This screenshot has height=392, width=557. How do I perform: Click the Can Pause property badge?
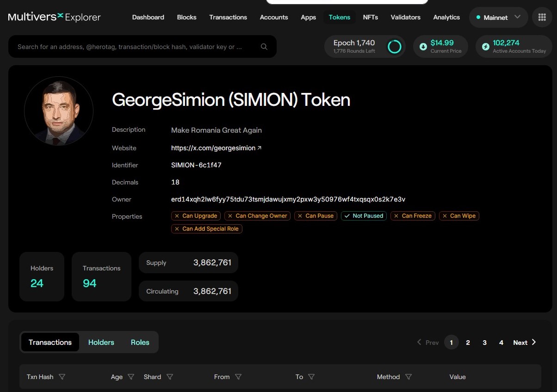[316, 216]
